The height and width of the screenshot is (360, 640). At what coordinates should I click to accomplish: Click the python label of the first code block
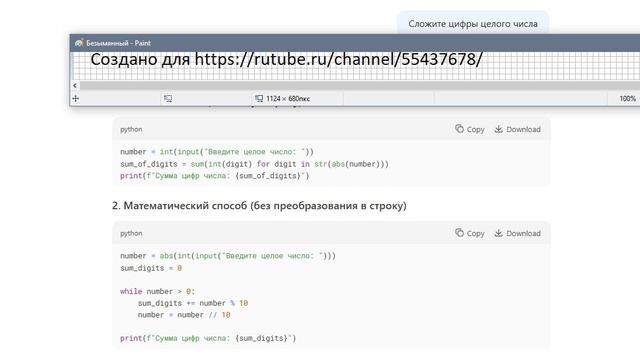pyautogui.click(x=131, y=129)
